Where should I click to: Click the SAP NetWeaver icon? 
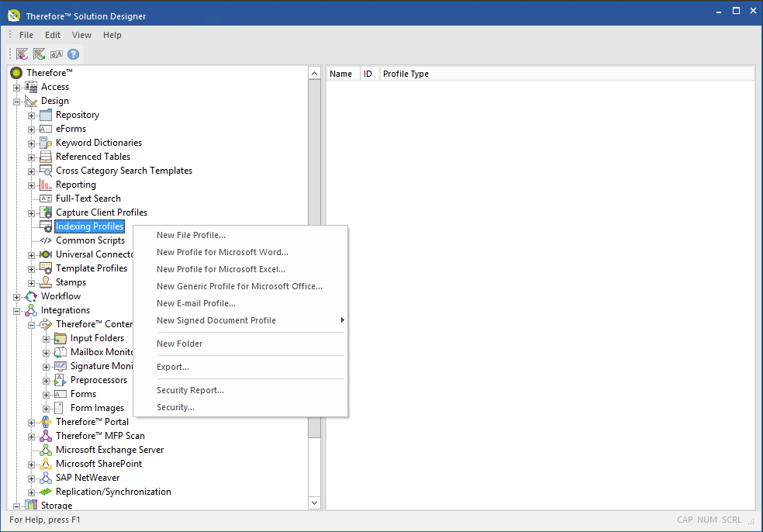(x=46, y=478)
